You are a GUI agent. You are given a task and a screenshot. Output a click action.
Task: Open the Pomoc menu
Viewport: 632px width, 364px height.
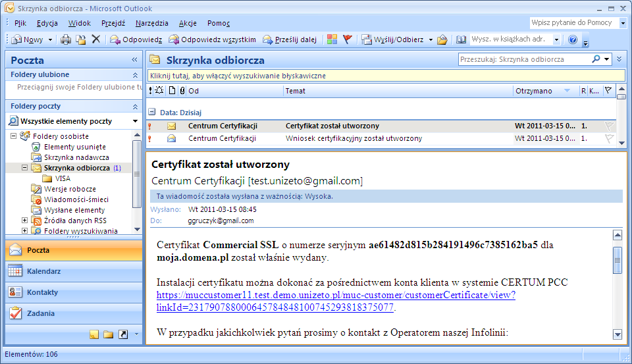click(219, 23)
